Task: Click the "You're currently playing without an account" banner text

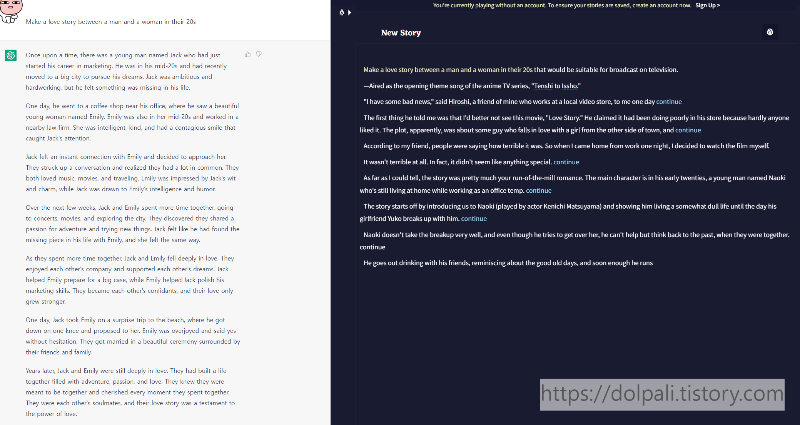Action: (562, 5)
